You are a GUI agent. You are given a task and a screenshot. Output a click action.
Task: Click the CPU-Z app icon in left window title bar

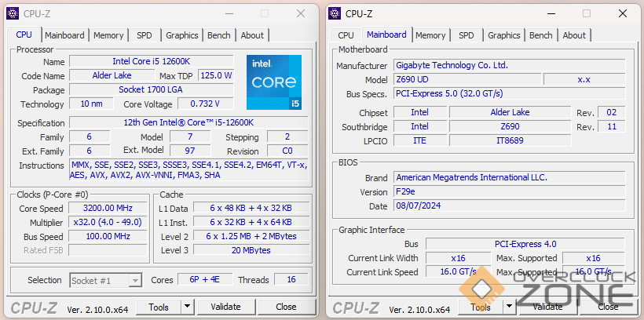pos(13,13)
